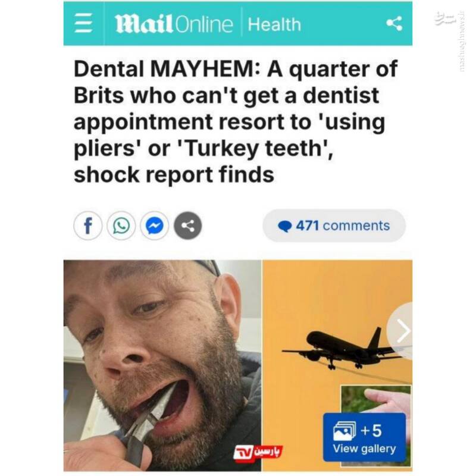Click the article headline

[235, 122]
